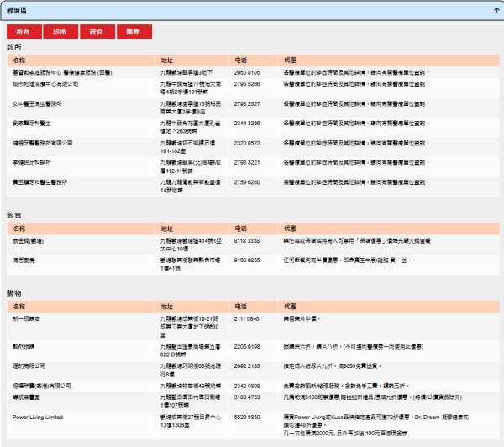Viewport: 504px width, 447px height.
Task: Click the shopping phone number starting with 2111
Action: (x=246, y=319)
